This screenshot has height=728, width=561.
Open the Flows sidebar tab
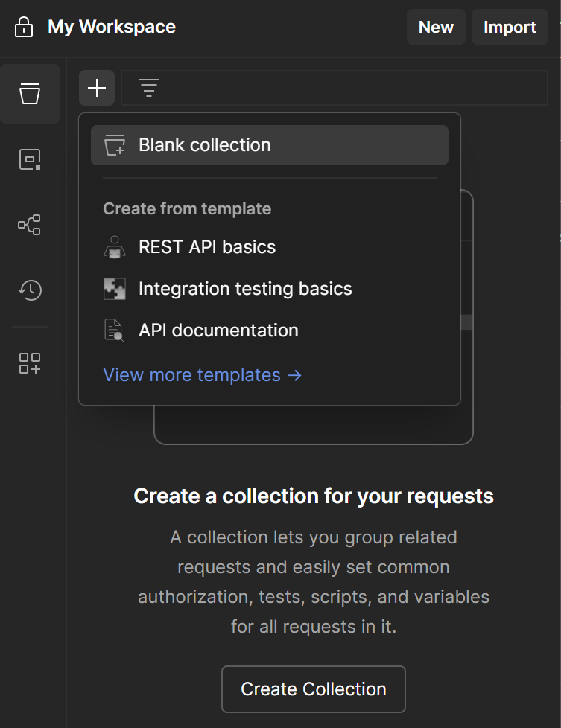click(30, 225)
